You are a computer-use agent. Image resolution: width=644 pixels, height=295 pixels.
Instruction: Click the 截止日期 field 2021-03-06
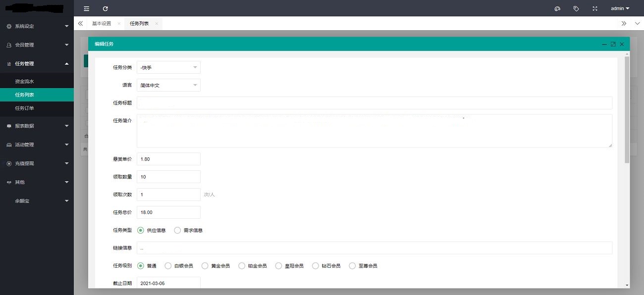(168, 284)
